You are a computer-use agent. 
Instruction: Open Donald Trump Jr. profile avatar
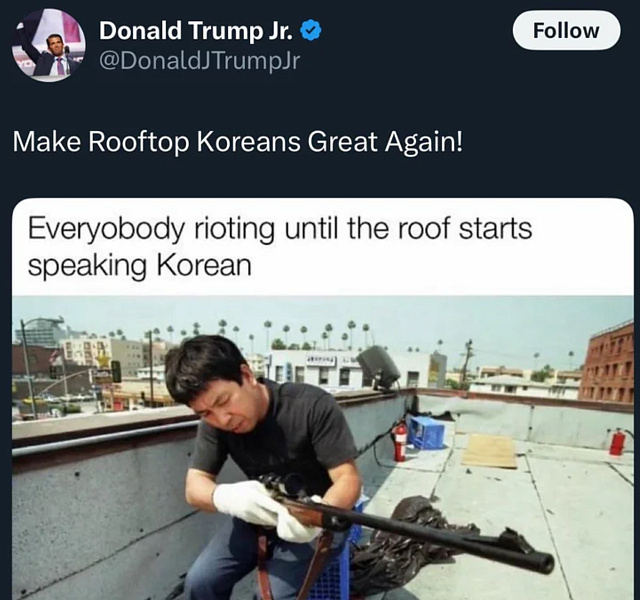click(x=49, y=45)
